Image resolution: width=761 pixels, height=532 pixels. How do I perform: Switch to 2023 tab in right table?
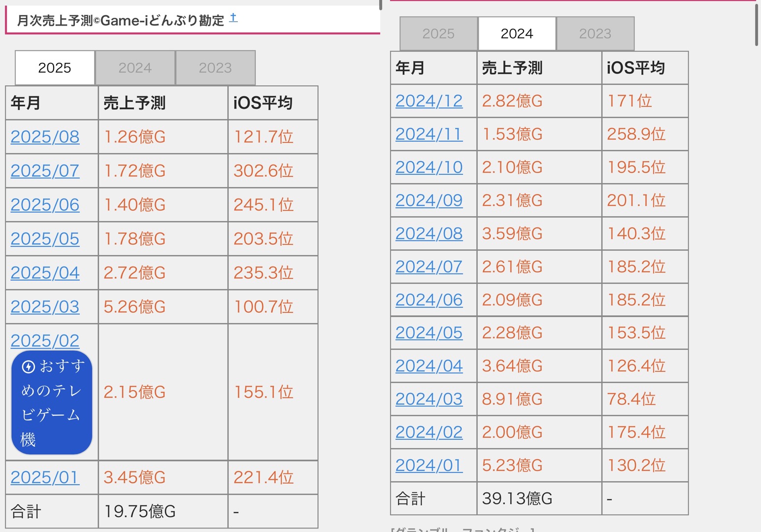coord(595,33)
